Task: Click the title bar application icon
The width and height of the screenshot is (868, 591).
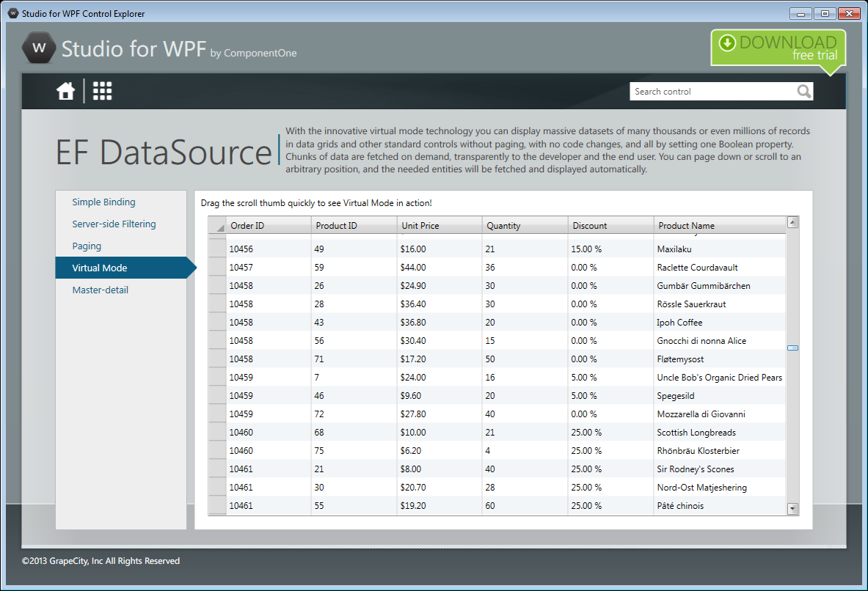Action: coord(13,13)
